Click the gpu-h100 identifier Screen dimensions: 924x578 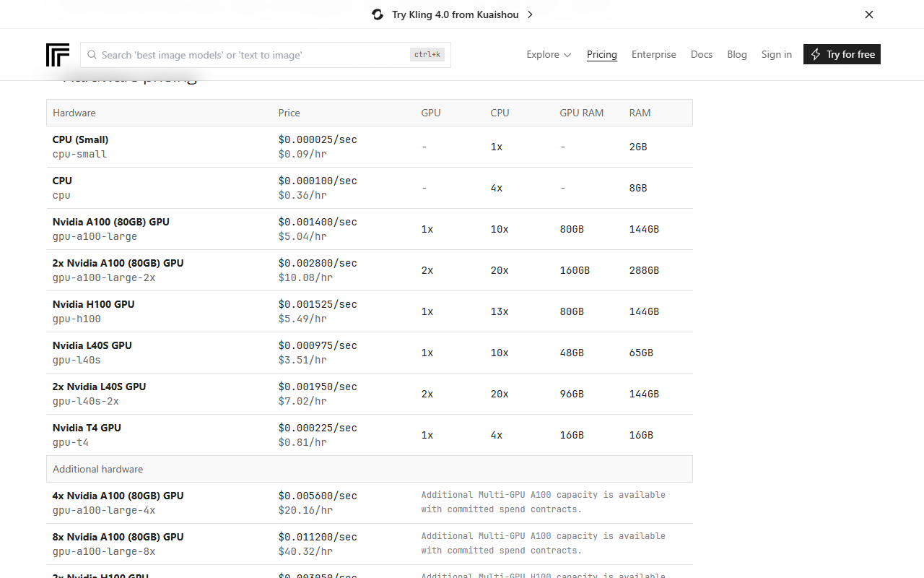pyautogui.click(x=77, y=319)
